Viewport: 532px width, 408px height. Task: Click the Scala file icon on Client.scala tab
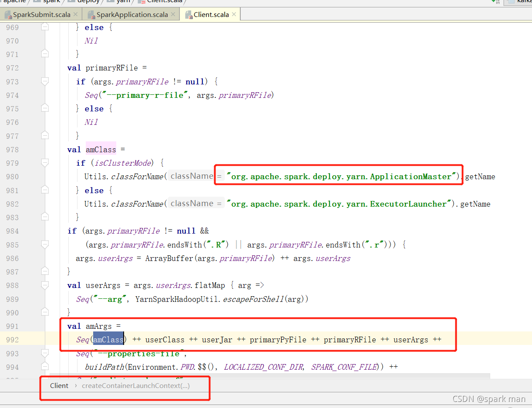(x=189, y=15)
